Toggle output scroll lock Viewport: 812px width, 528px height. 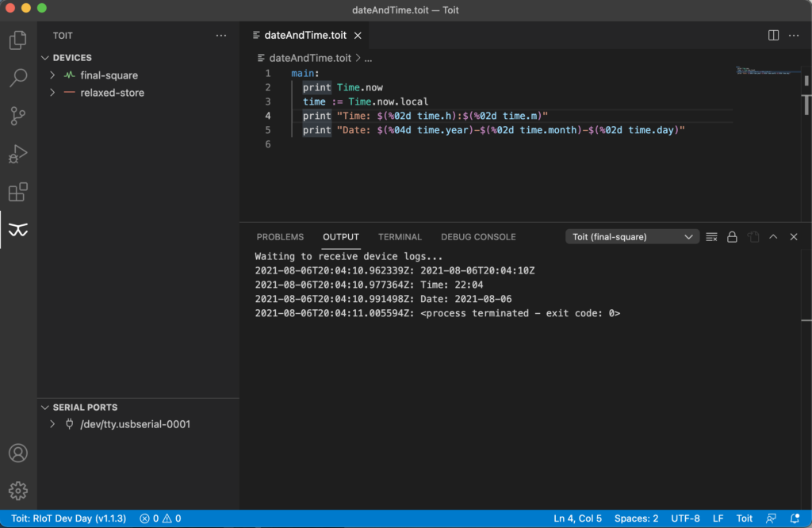pyautogui.click(x=732, y=236)
